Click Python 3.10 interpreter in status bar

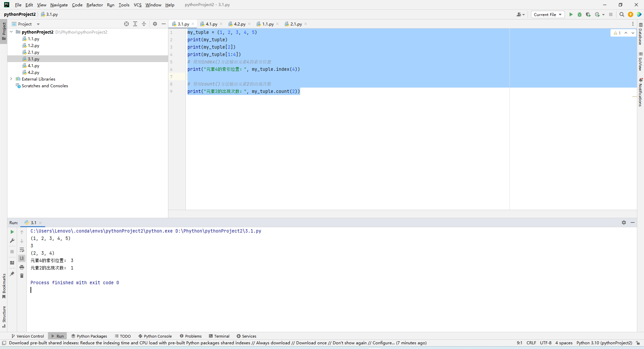(x=604, y=343)
